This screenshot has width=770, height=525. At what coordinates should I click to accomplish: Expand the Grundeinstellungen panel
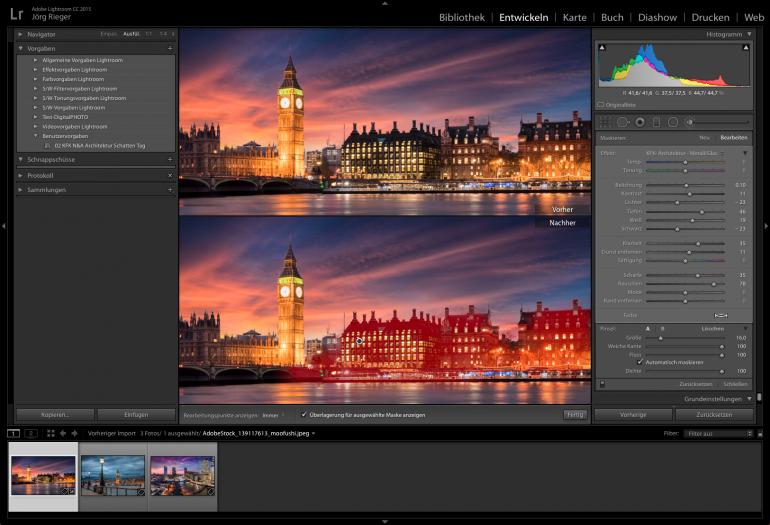tap(749, 399)
